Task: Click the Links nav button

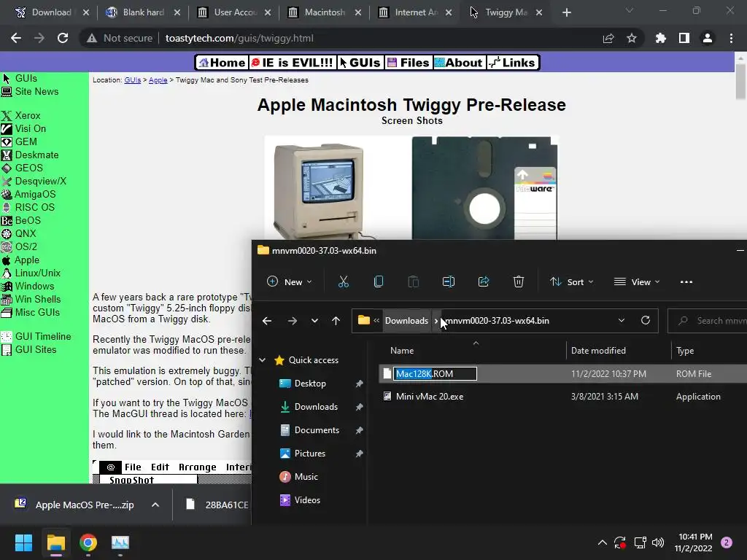Action: (513, 63)
